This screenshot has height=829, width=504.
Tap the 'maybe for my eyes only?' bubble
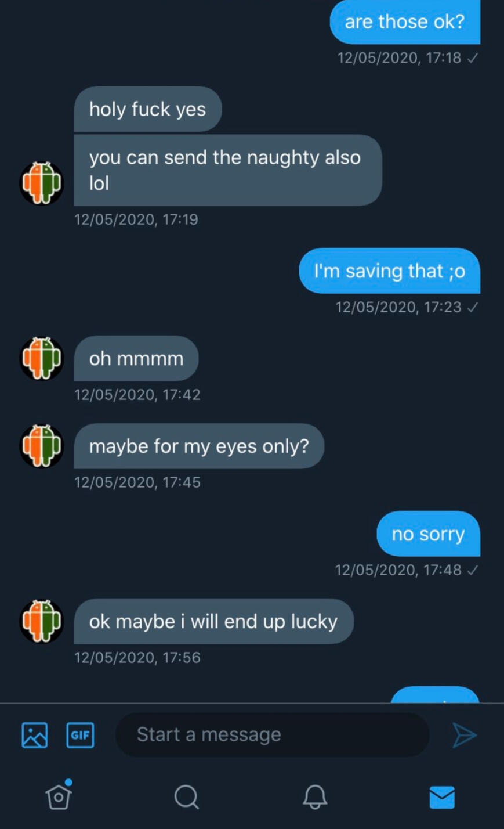click(199, 446)
